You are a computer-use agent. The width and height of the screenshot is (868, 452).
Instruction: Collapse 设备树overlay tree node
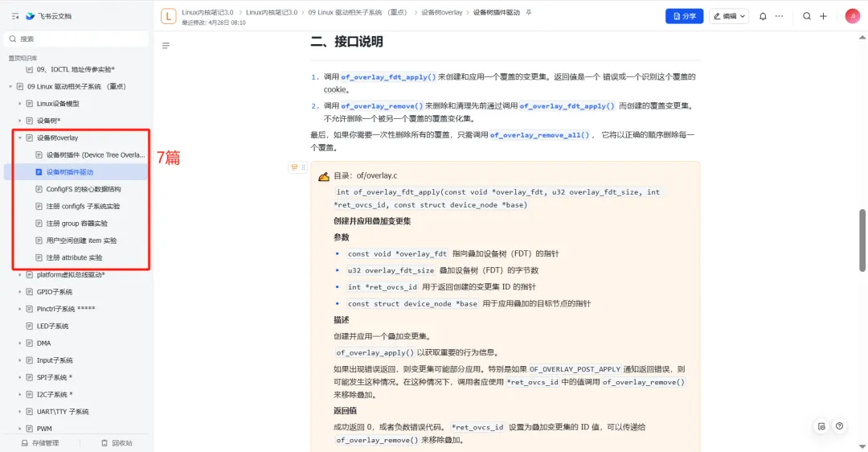tap(19, 138)
